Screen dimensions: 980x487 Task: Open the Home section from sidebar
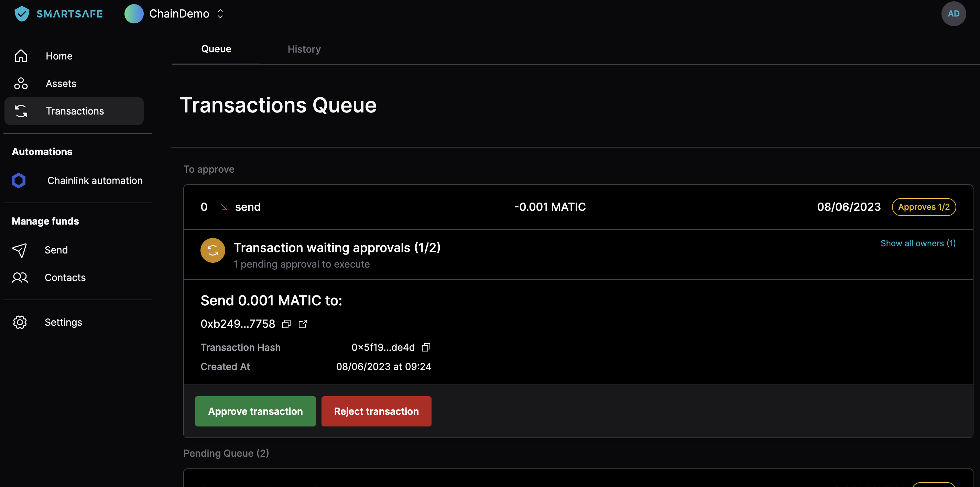[59, 56]
